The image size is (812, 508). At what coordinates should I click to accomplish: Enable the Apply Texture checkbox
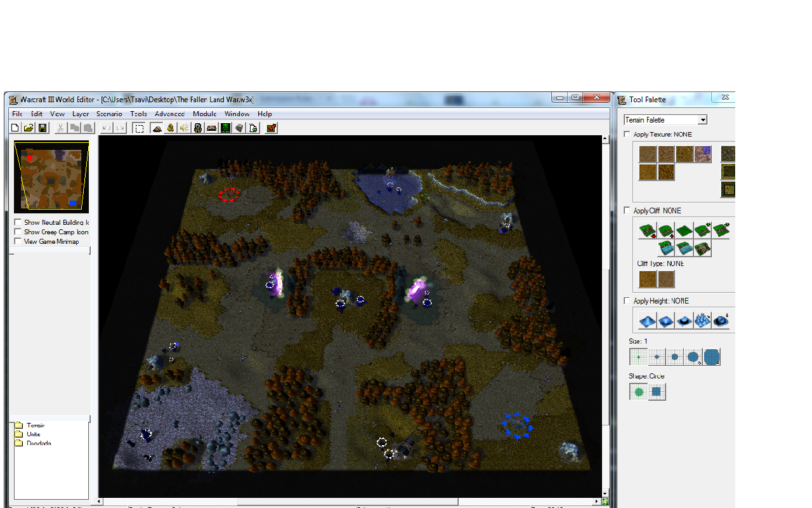click(627, 135)
